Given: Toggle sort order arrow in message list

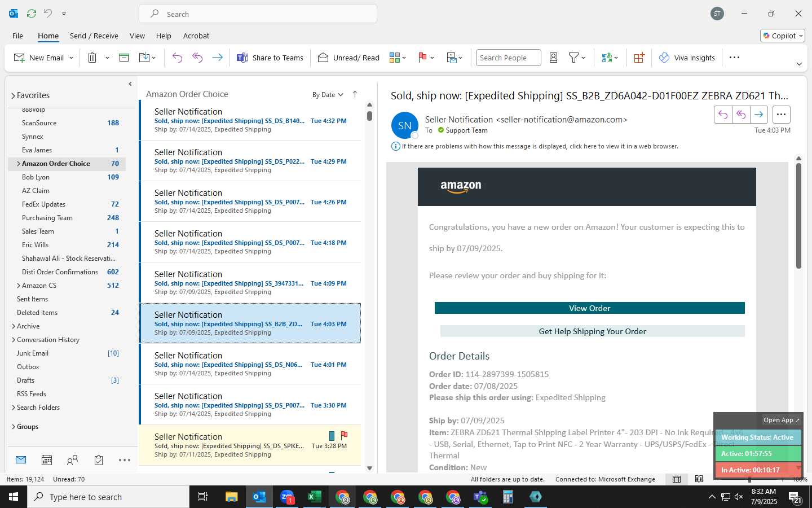Looking at the screenshot, I should click(355, 94).
